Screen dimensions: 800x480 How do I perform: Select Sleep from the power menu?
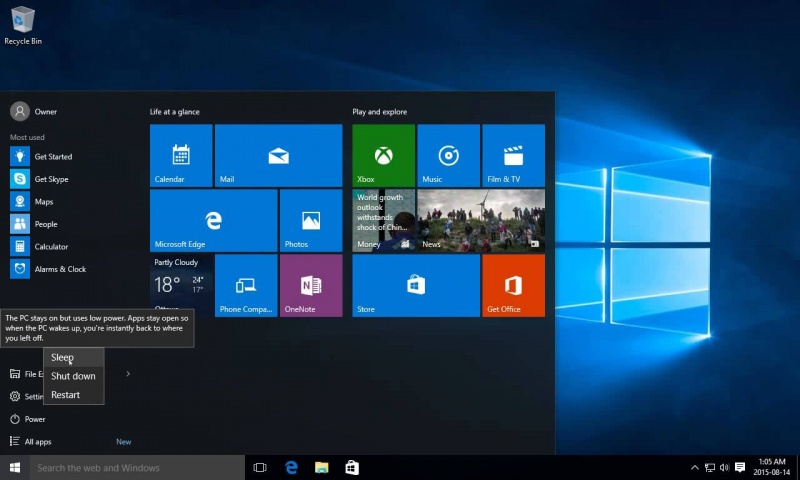[x=74, y=358]
